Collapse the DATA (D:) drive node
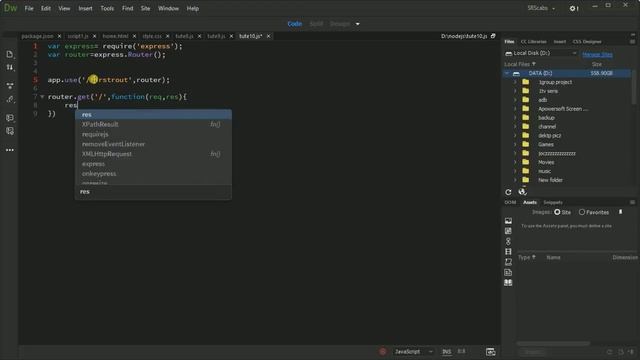 coord(507,73)
